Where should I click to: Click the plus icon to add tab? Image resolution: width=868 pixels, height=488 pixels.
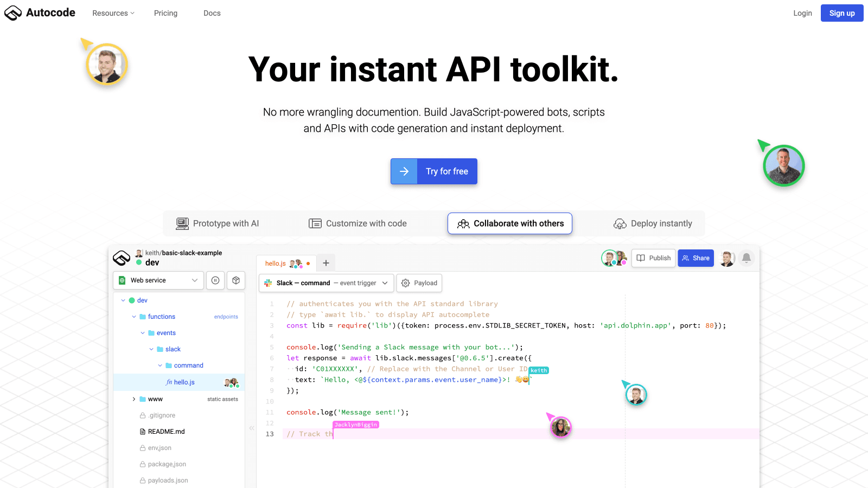coord(326,263)
